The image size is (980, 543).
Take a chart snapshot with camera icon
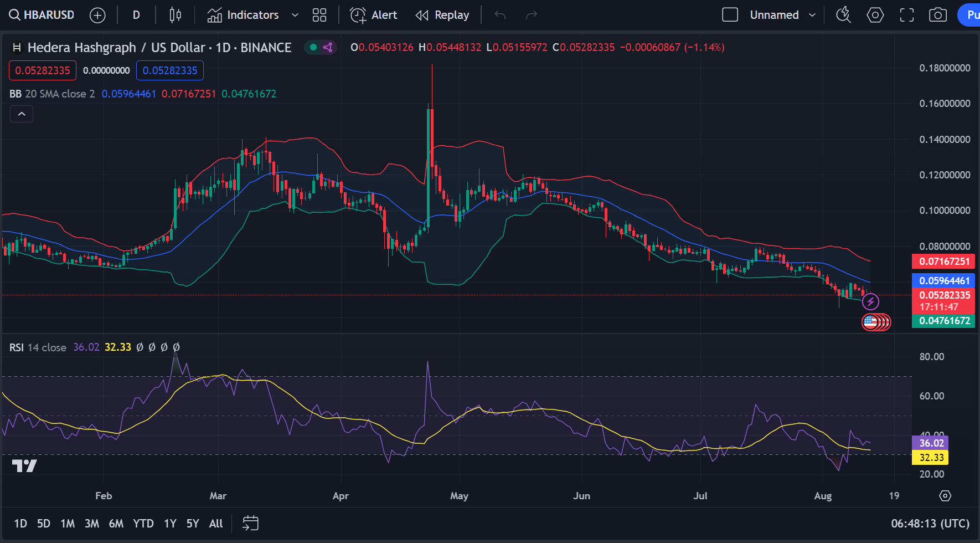pyautogui.click(x=938, y=15)
